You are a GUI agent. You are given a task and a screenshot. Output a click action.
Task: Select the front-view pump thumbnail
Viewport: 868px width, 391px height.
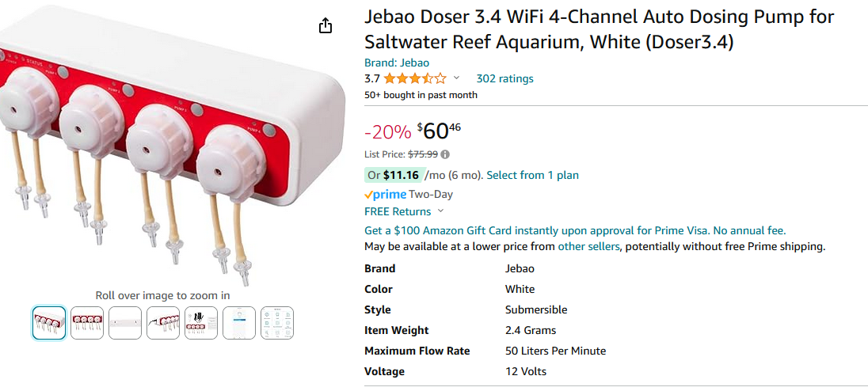(87, 323)
